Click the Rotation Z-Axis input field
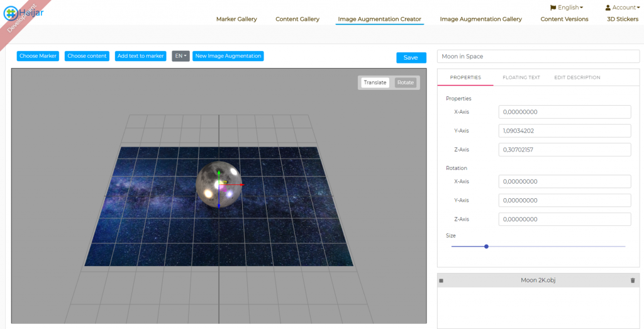The height and width of the screenshot is (329, 644). point(565,219)
